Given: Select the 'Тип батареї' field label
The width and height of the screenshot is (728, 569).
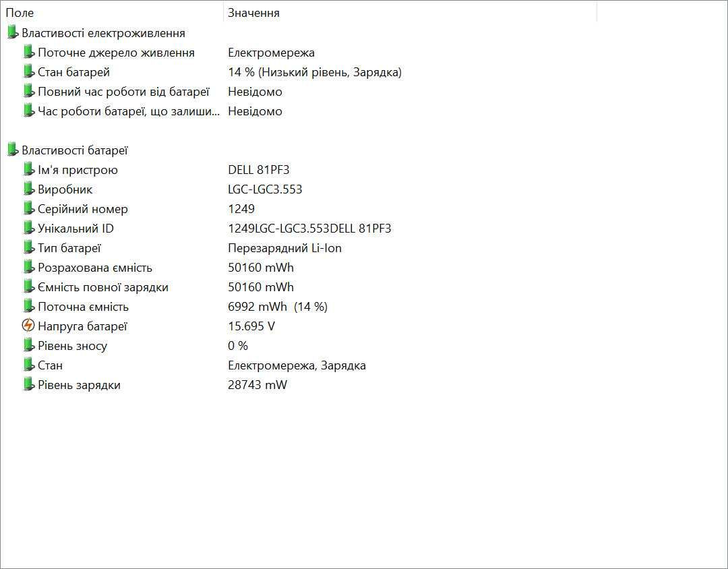Looking at the screenshot, I should click(x=69, y=247).
